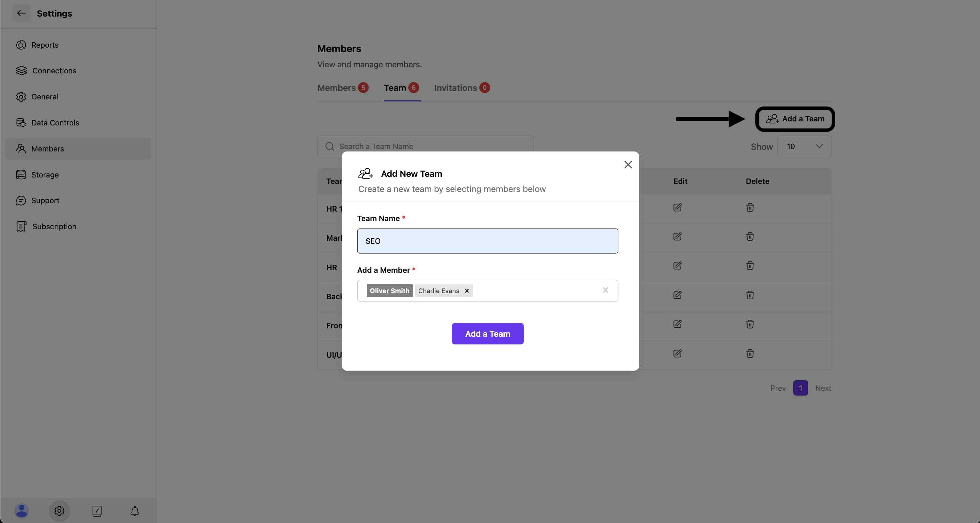The width and height of the screenshot is (980, 523).
Task: Remove Charlie Evans from selected members
Action: point(467,291)
